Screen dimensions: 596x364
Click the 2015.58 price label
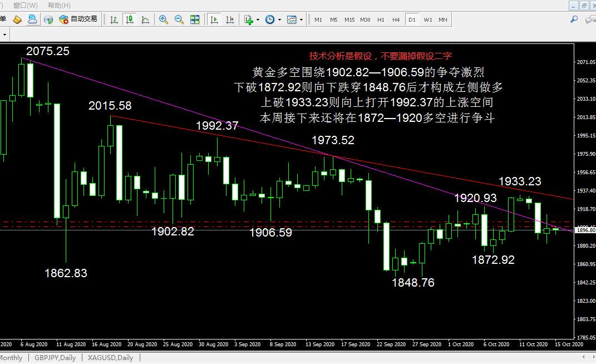(110, 105)
